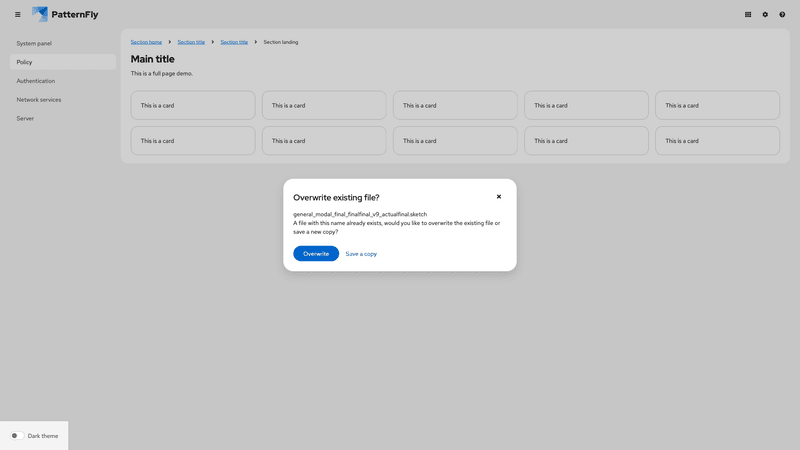Click the PatternFly logo
This screenshot has height=450, width=800.
click(65, 14)
